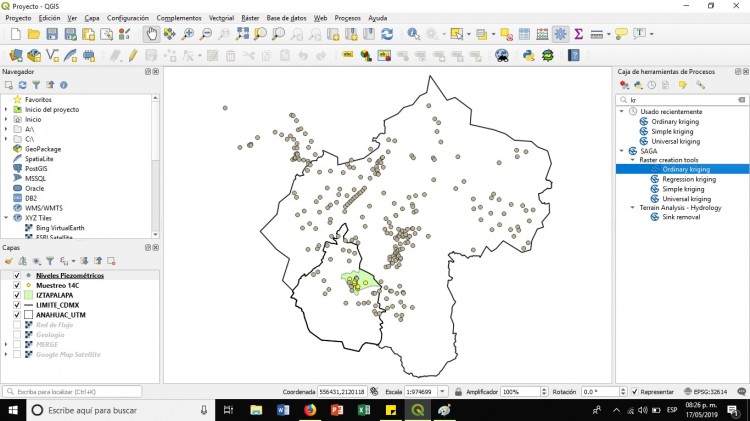Select the Zoom In magnifier tool

click(x=188, y=34)
